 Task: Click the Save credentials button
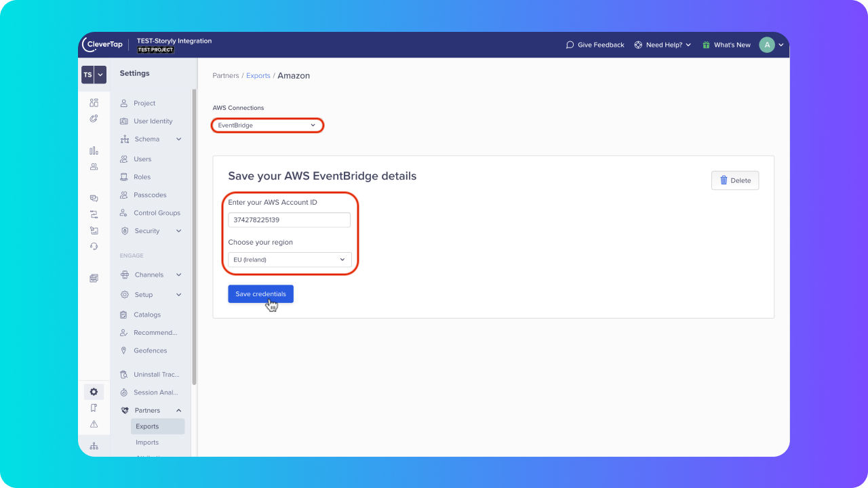260,294
